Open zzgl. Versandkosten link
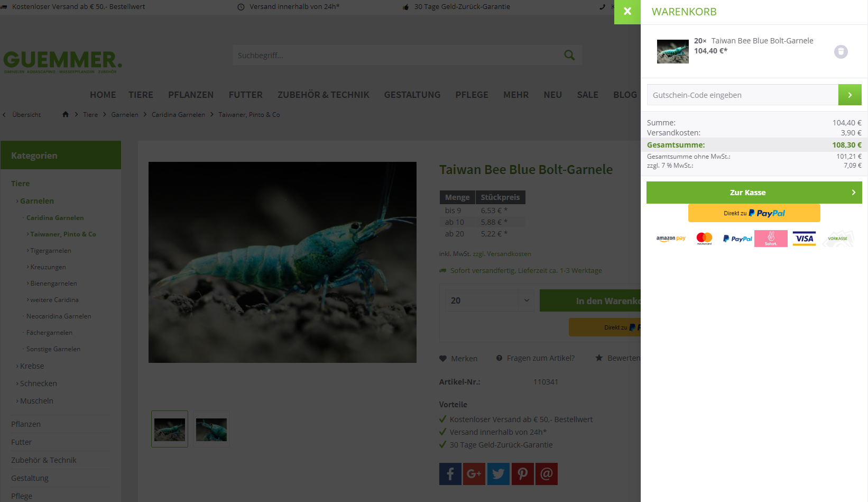This screenshot has width=868, height=502. pyautogui.click(x=502, y=254)
